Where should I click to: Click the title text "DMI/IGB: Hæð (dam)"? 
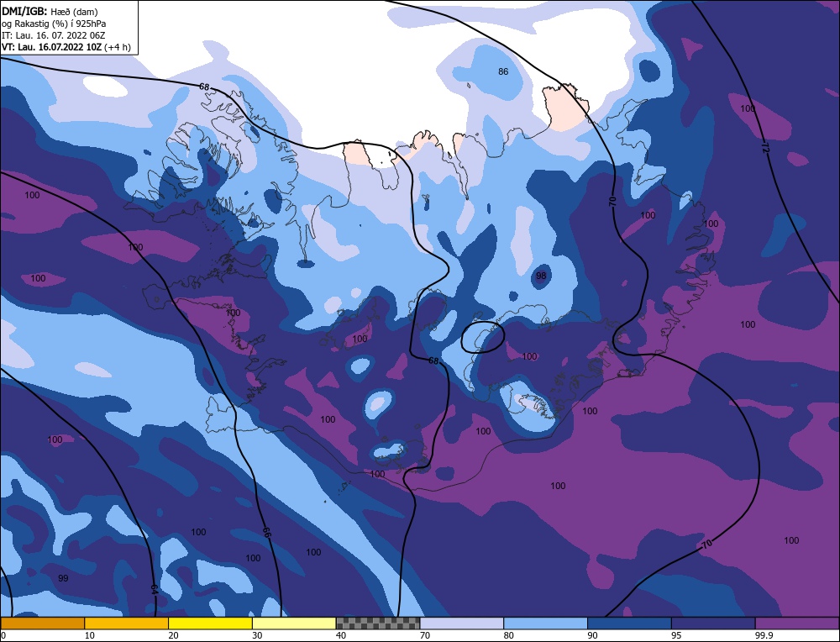coord(50,11)
